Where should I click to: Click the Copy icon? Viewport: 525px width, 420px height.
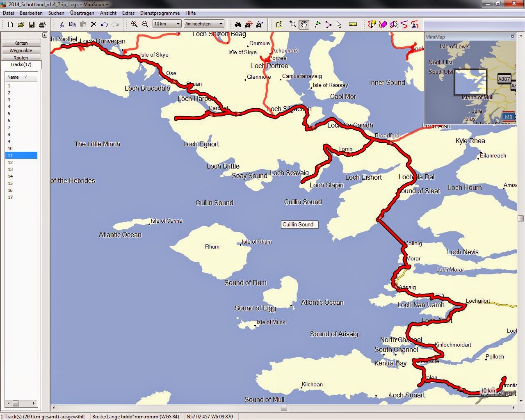pyautogui.click(x=72, y=25)
